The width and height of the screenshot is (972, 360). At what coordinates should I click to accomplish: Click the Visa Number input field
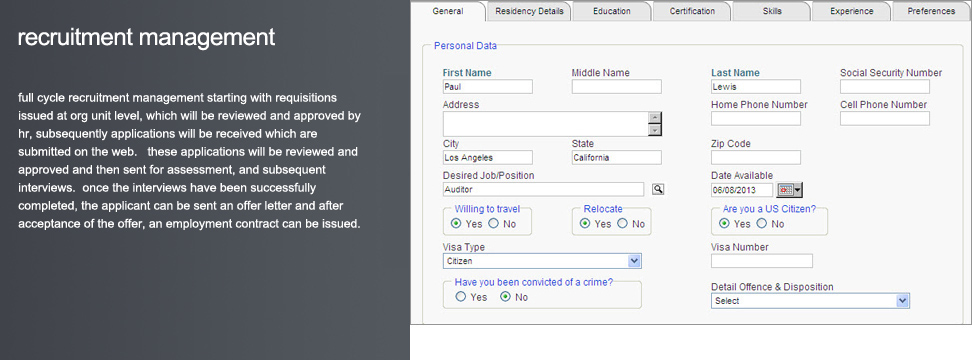761,261
